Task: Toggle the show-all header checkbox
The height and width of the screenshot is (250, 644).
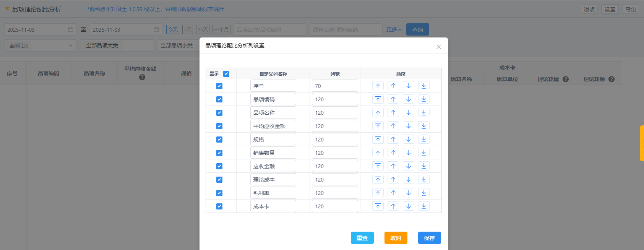Action: pyautogui.click(x=226, y=74)
